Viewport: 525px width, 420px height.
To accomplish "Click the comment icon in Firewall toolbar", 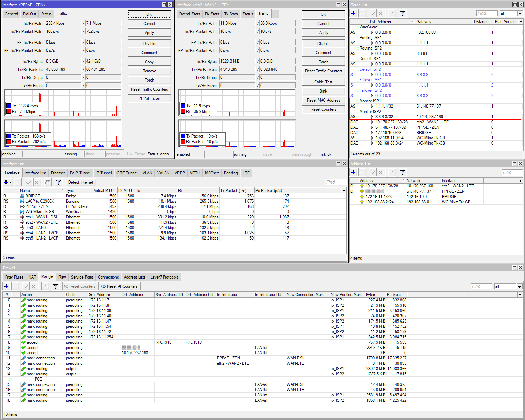I will (x=45, y=286).
